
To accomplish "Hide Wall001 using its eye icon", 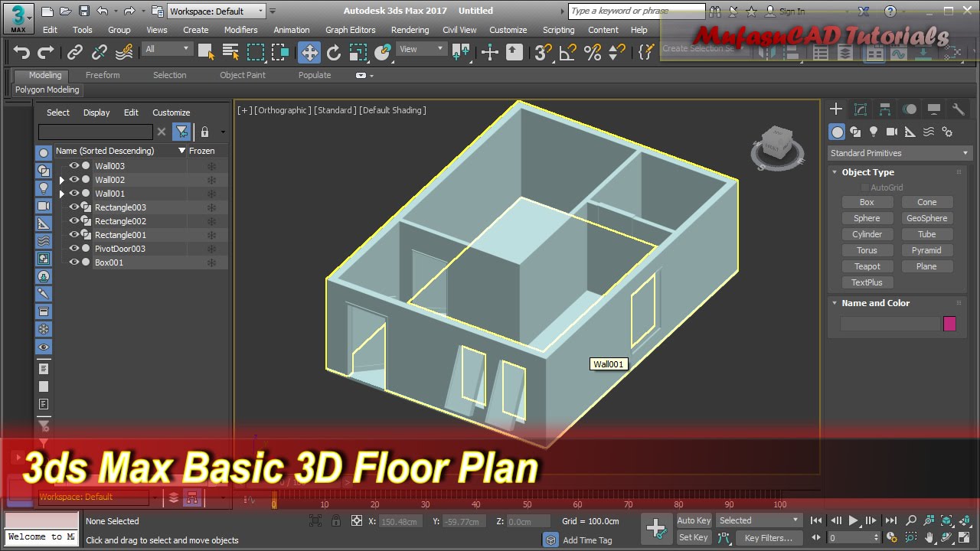I will point(74,194).
